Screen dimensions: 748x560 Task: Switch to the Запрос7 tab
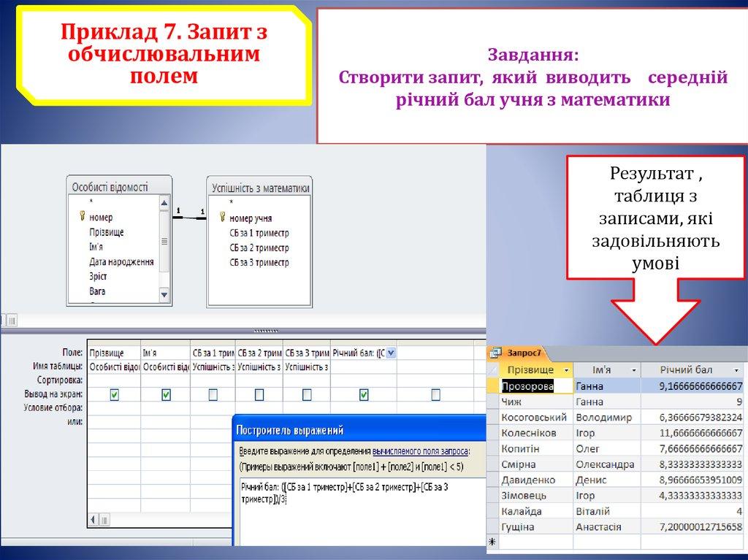[x=524, y=351]
